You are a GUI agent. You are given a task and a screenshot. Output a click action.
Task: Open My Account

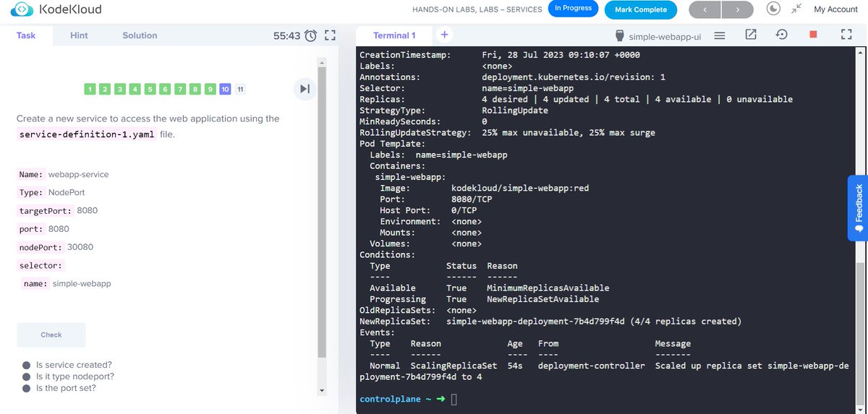pyautogui.click(x=835, y=9)
